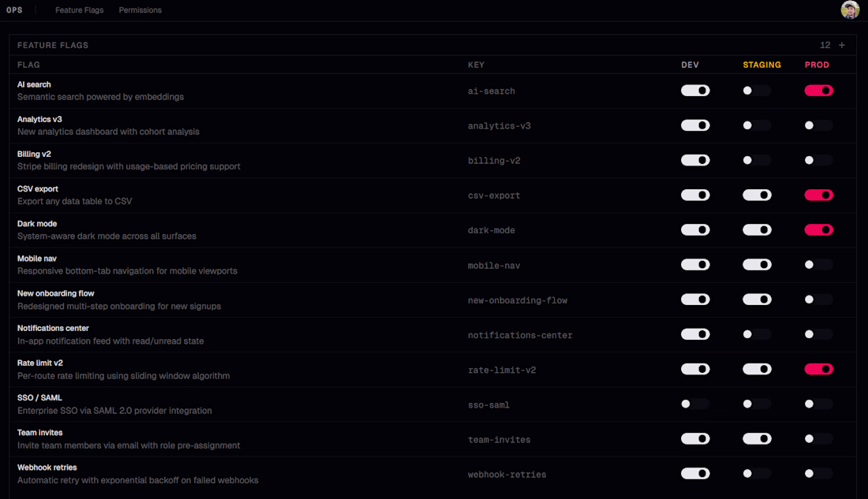Viewport: 868px width, 499px height.
Task: Disable Dark mode PROD toggle
Action: click(x=818, y=230)
